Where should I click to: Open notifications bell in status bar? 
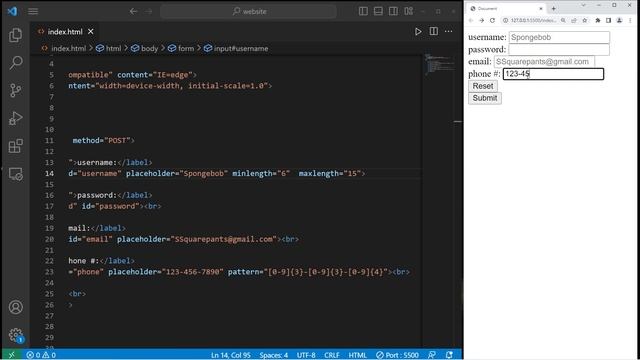449,355
